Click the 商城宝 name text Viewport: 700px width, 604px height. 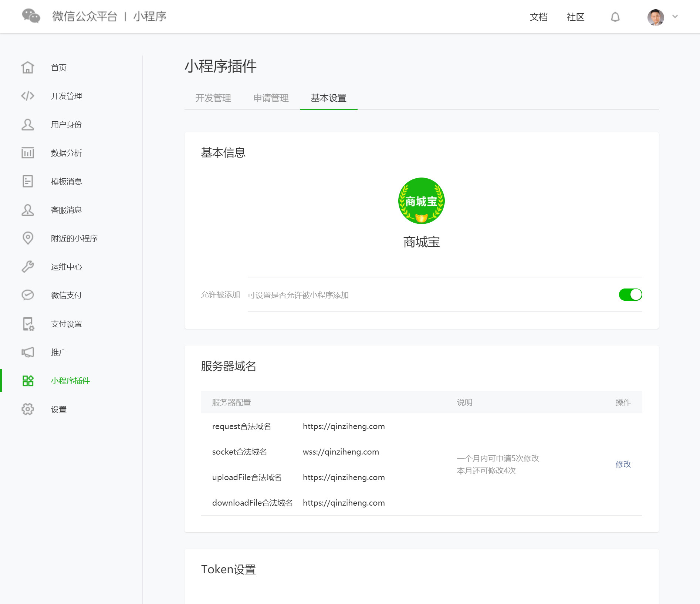pyautogui.click(x=422, y=242)
